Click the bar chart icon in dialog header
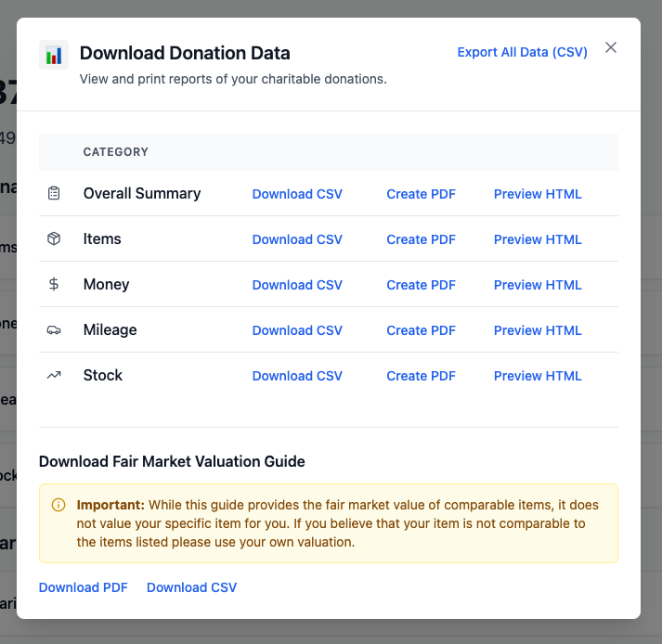662x644 pixels. pyautogui.click(x=54, y=55)
